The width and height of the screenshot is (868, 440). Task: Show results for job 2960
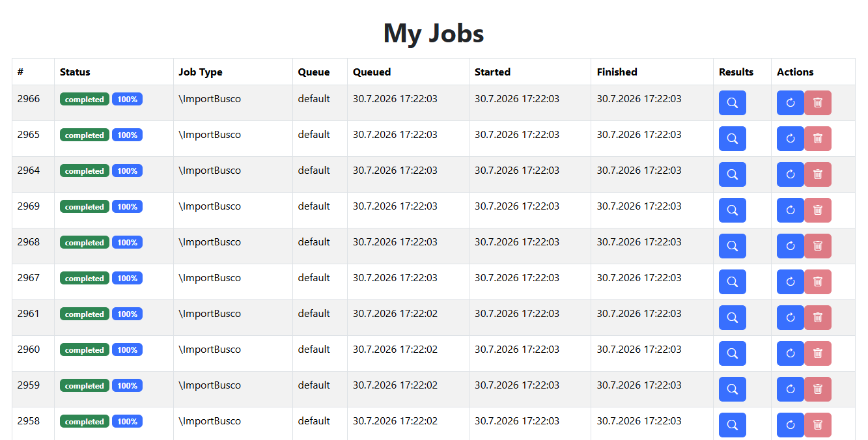point(732,353)
